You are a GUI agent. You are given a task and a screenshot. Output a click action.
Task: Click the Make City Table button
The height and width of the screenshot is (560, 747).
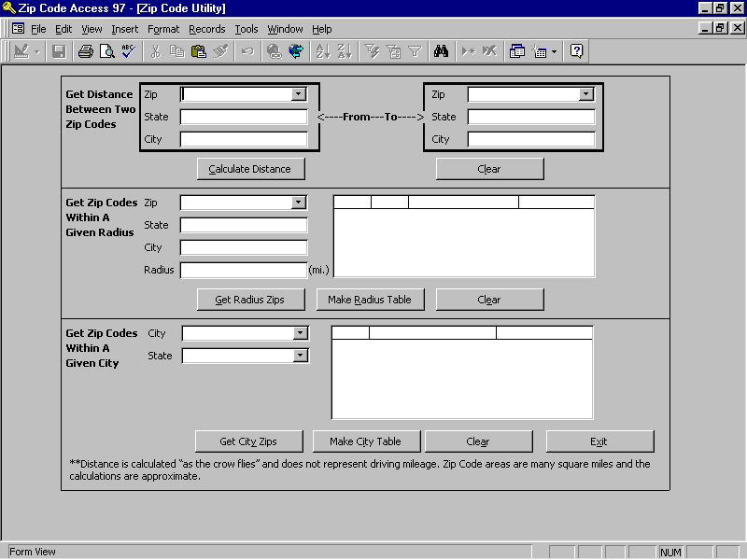(x=366, y=441)
